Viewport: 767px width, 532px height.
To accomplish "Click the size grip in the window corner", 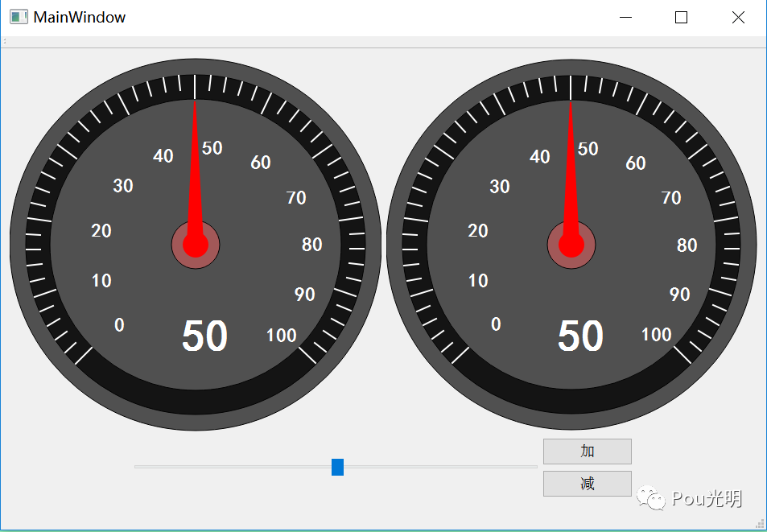I will pos(760,525).
